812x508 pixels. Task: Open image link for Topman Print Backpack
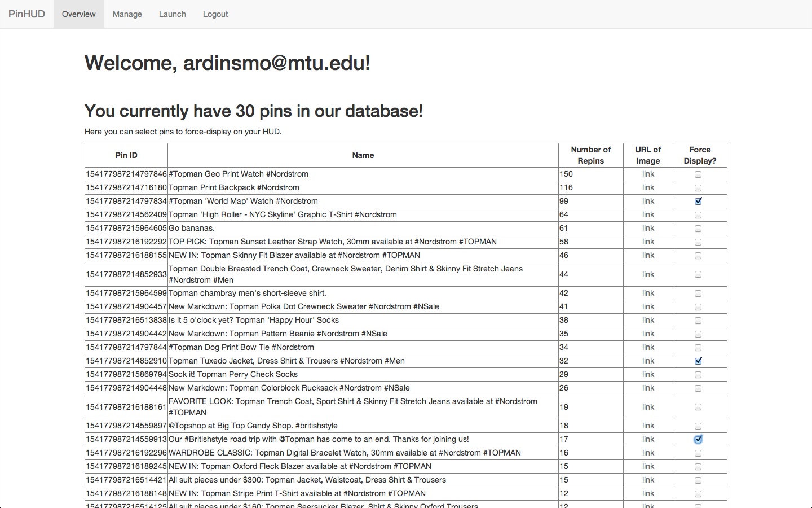coord(648,187)
